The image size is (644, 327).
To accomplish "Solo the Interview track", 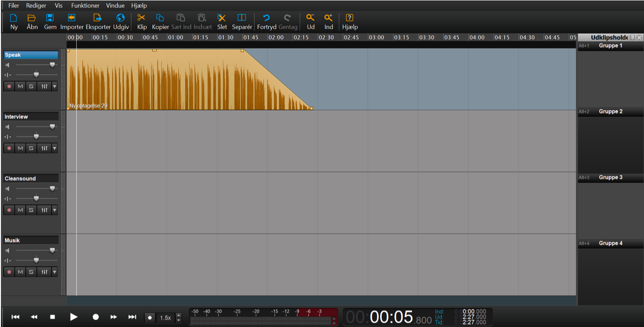I will click(x=31, y=148).
